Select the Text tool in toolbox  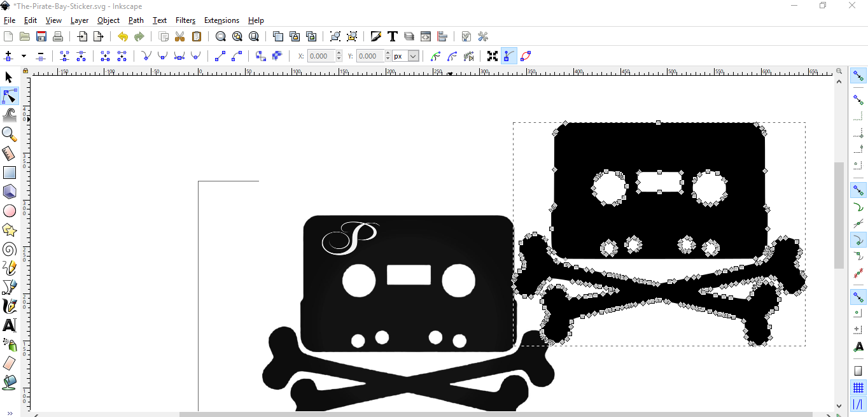point(9,325)
